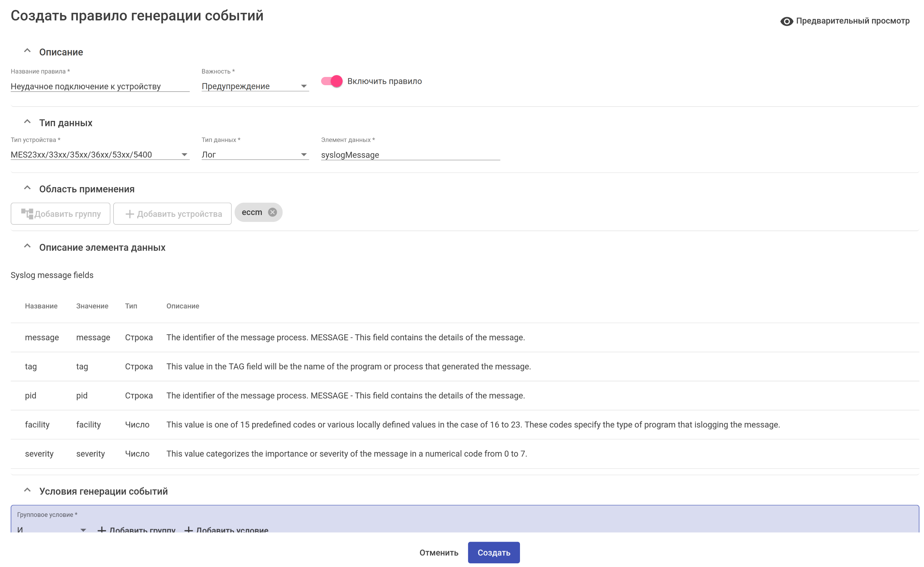Click the Элемент данных syslogMessage field
Image resolution: width=924 pixels, height=567 pixels.
tap(410, 154)
